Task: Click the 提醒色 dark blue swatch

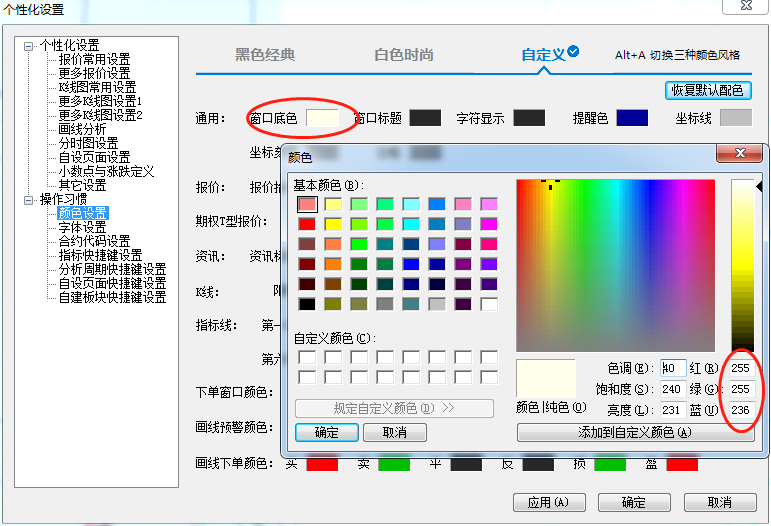Action: click(632, 118)
